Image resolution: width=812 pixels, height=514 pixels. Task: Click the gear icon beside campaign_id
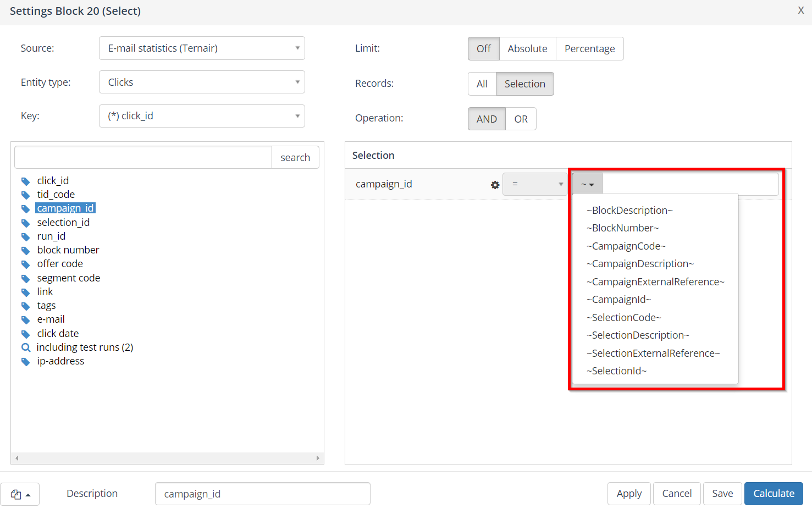pyautogui.click(x=495, y=185)
